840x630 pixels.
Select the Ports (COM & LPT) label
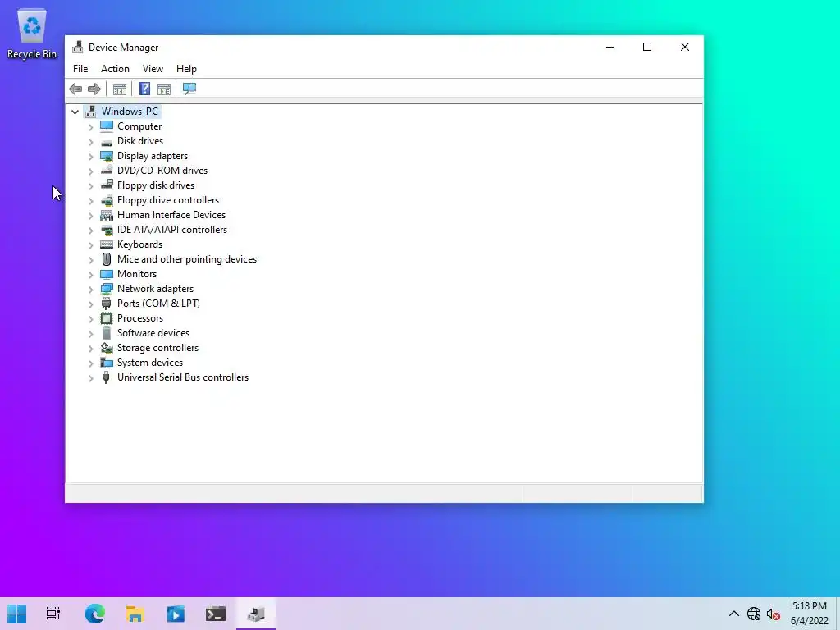(158, 304)
